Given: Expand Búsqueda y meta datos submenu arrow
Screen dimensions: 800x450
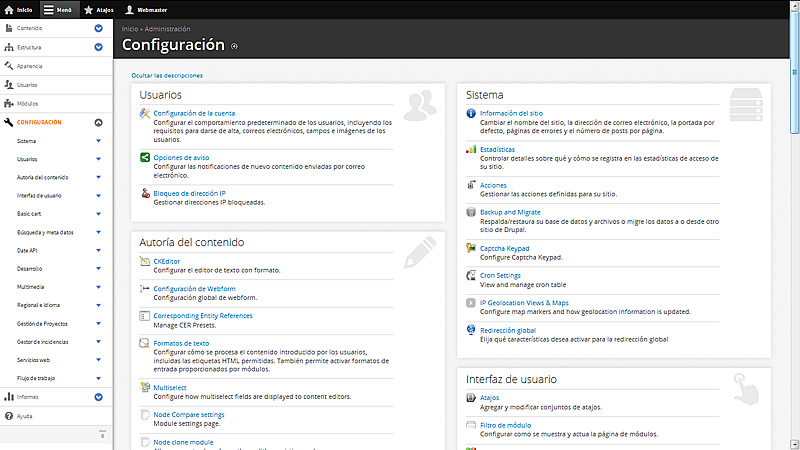Looking at the screenshot, I should pos(98,232).
